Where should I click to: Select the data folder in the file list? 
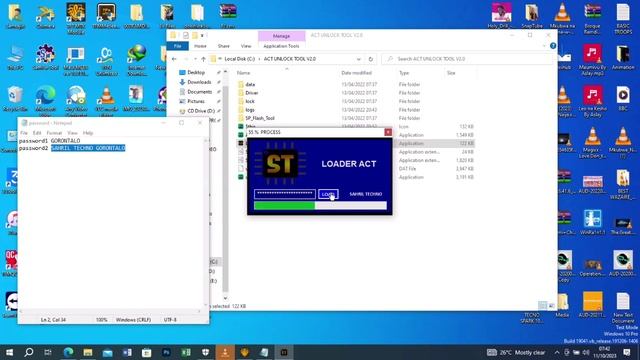tap(250, 84)
